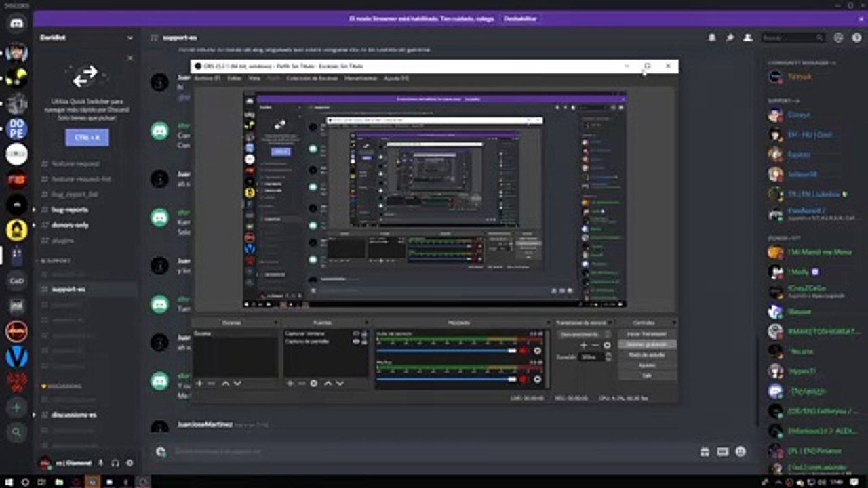The height and width of the screenshot is (488, 868).
Task: Open the emoji picker
Action: (741, 451)
